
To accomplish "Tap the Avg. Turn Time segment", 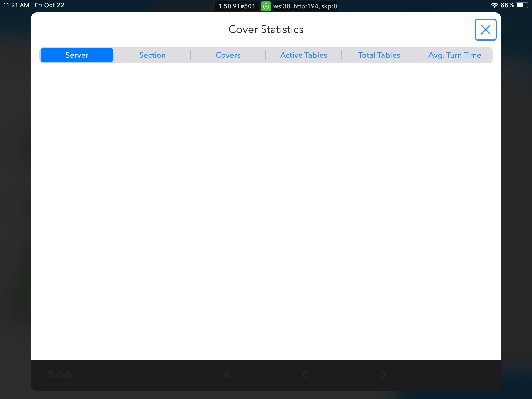I will [455, 55].
